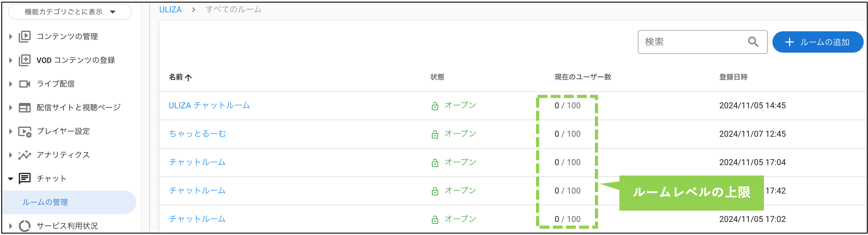Image resolution: width=868 pixels, height=235 pixels.
Task: Expand the アナリティクス tree arrow
Action: click(x=11, y=155)
